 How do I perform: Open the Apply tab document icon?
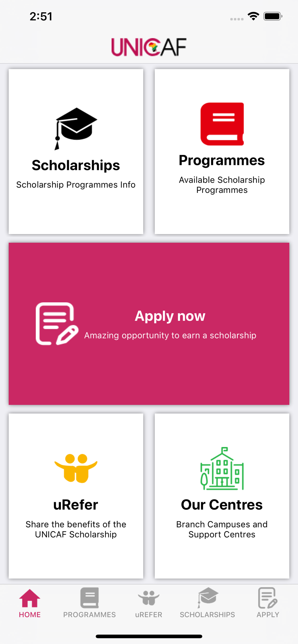(268, 598)
